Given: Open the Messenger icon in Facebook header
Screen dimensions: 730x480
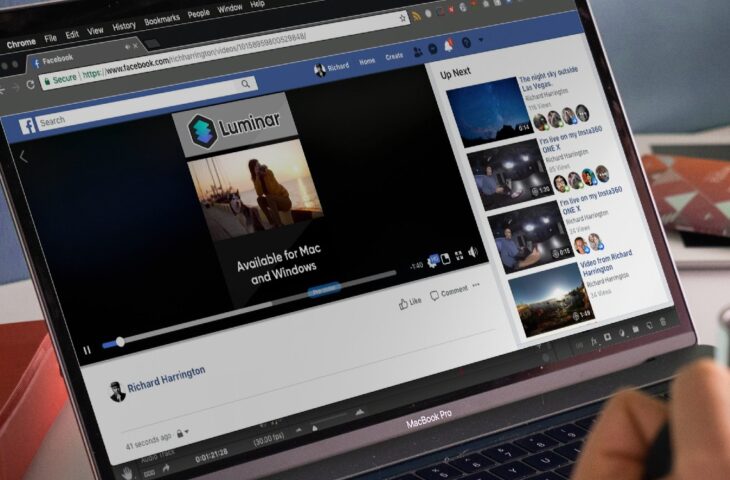Looking at the screenshot, I should coord(433,49).
